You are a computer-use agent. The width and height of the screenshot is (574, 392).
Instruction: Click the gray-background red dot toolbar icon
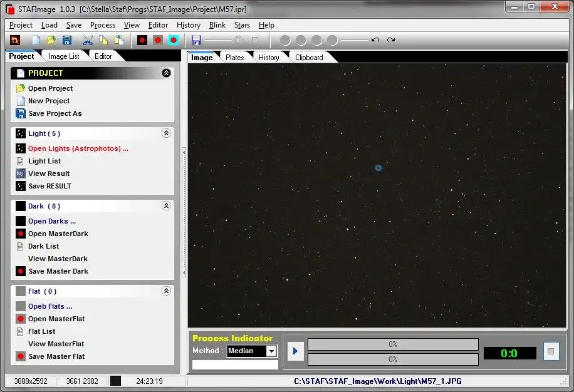pyautogui.click(x=158, y=40)
